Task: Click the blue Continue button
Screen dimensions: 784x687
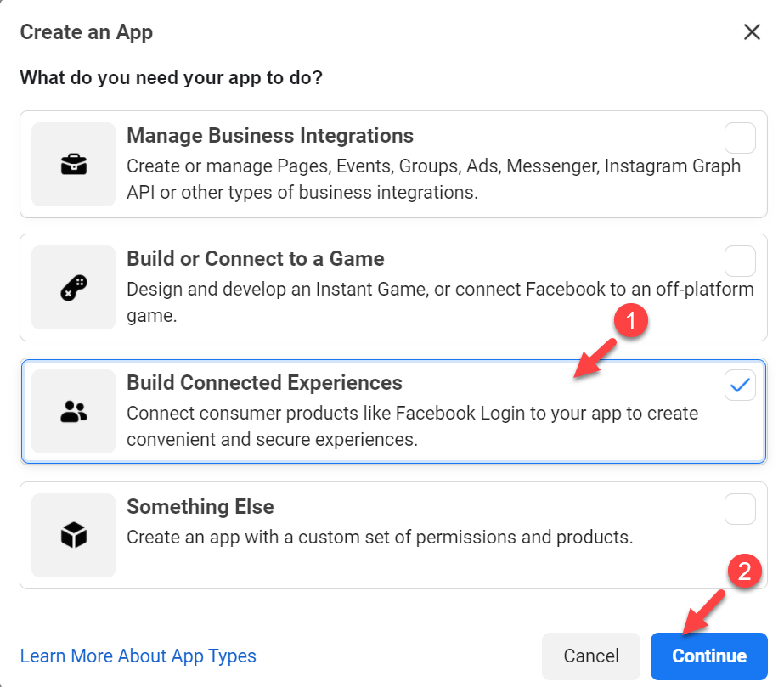Action: pos(709,656)
